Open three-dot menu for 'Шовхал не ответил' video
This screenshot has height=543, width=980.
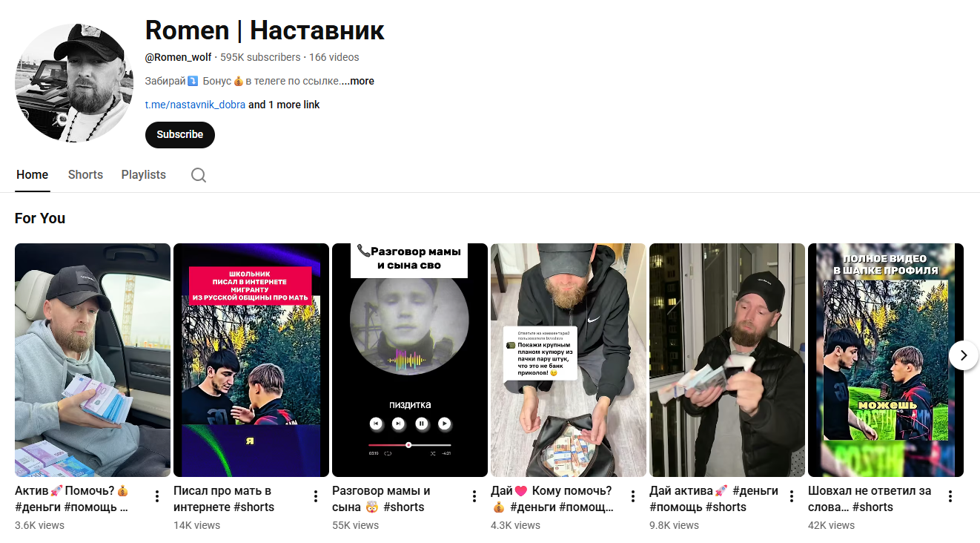pos(950,496)
